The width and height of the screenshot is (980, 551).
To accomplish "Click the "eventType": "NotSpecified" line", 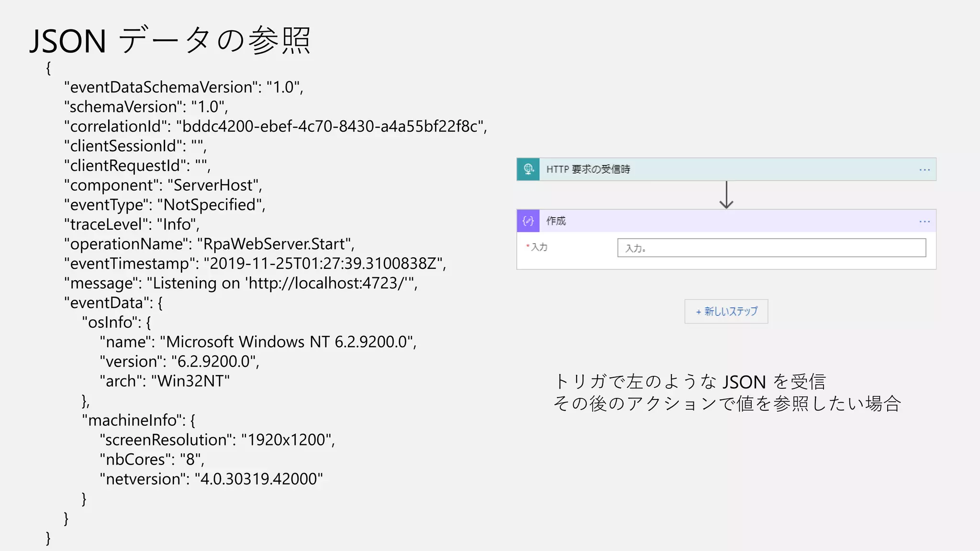I will tap(165, 205).
